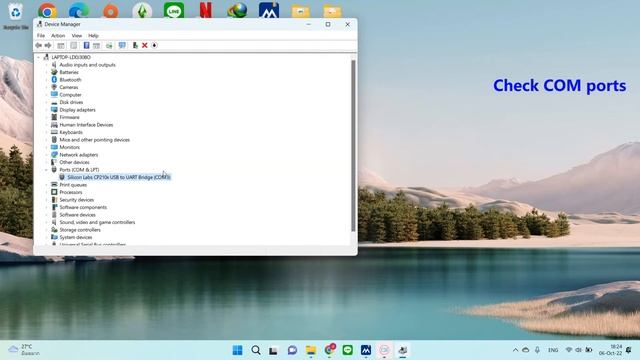Expand the Bluetooth category arrow
The image size is (640, 360).
(x=47, y=80)
